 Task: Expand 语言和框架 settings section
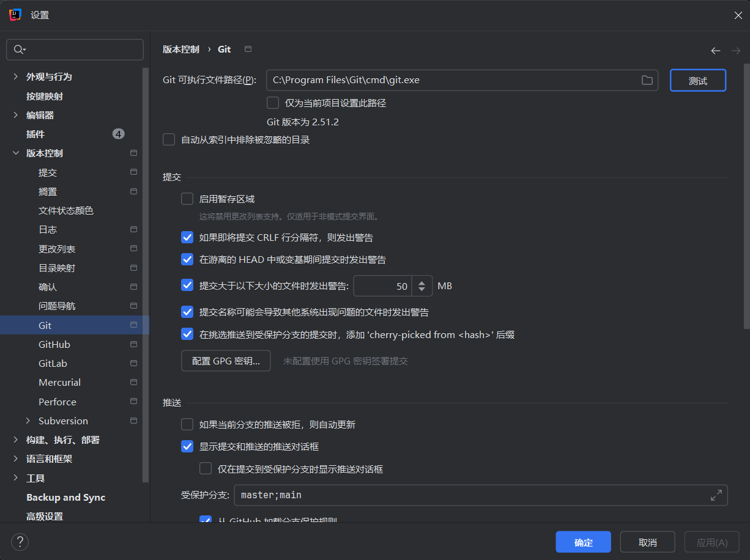[x=16, y=459]
